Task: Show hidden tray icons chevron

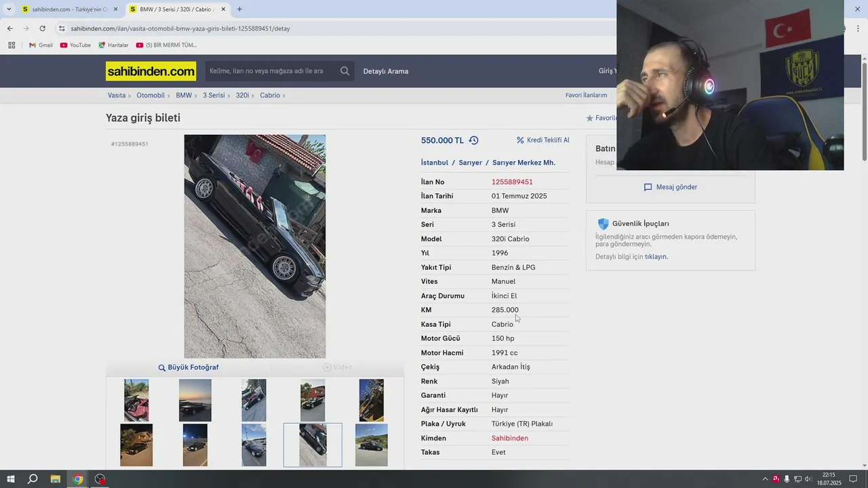Action: (x=766, y=479)
